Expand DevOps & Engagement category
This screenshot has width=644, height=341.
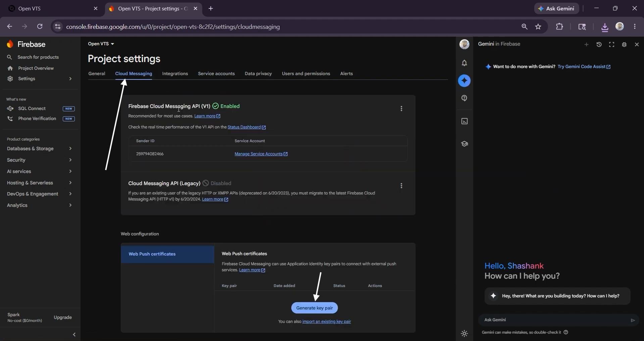(70, 194)
